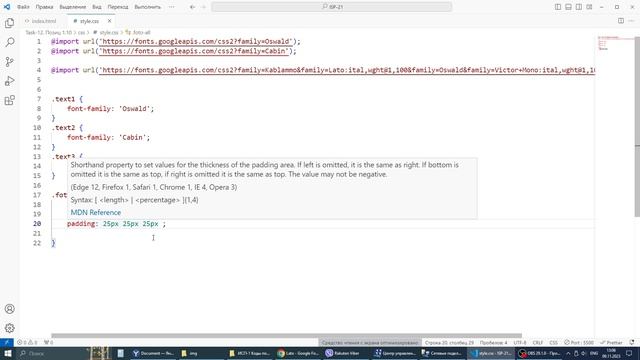Click the horizontal editor scrollbar
The height and width of the screenshot is (360, 640).
(287, 336)
